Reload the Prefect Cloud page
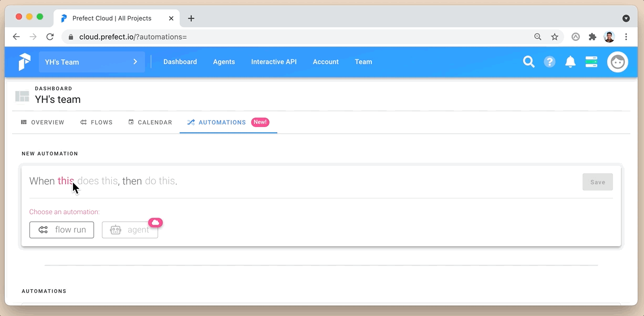644x316 pixels. click(50, 37)
